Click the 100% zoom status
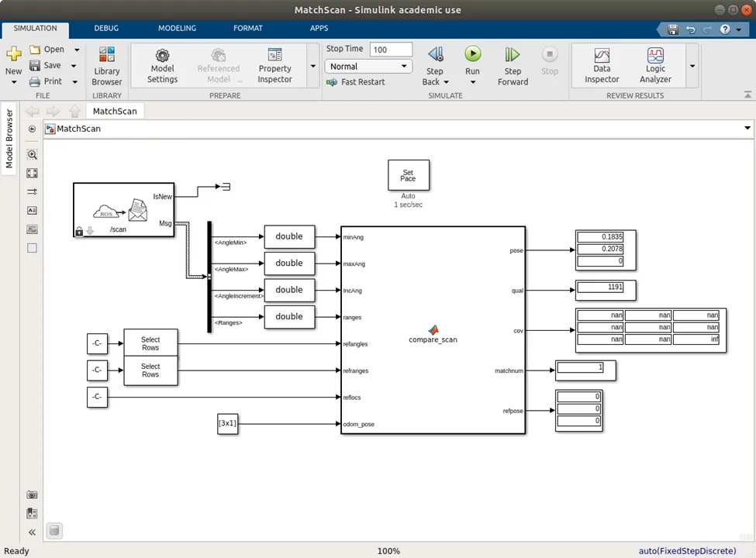Image resolution: width=756 pixels, height=558 pixels. pyautogui.click(x=388, y=551)
